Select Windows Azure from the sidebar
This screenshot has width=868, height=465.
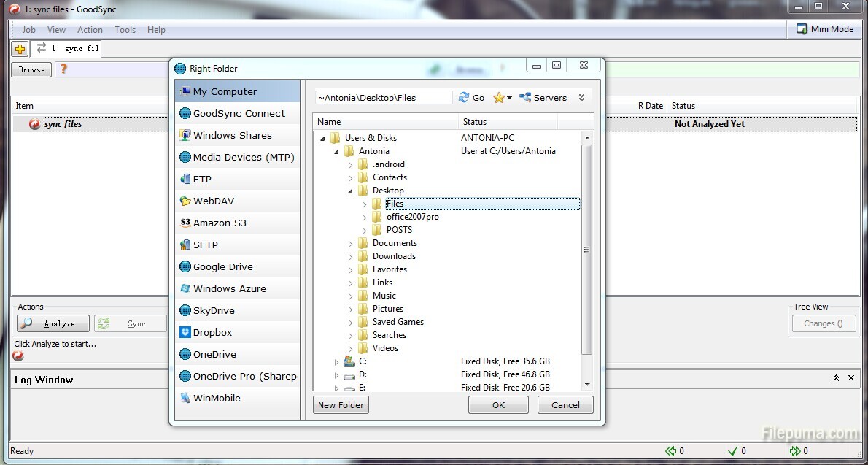(x=229, y=288)
